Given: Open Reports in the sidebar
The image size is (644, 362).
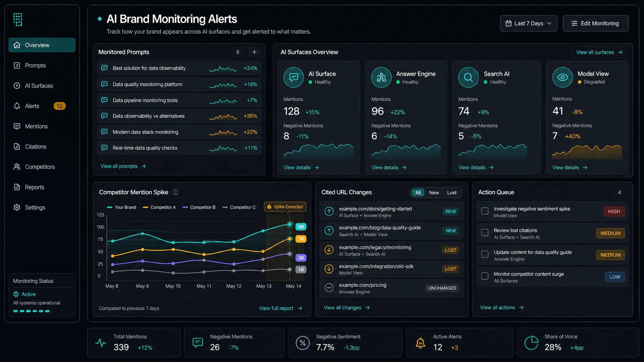Looking at the screenshot, I should [x=42, y=187].
